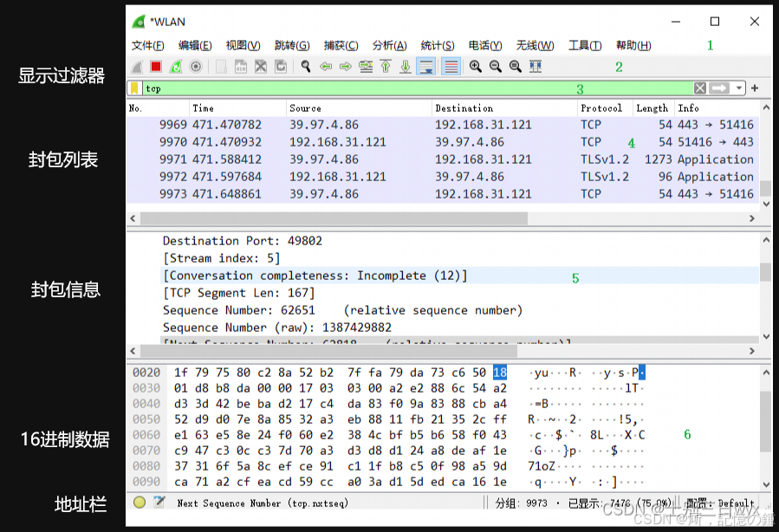Open the 统计(S) menu

[x=438, y=46]
